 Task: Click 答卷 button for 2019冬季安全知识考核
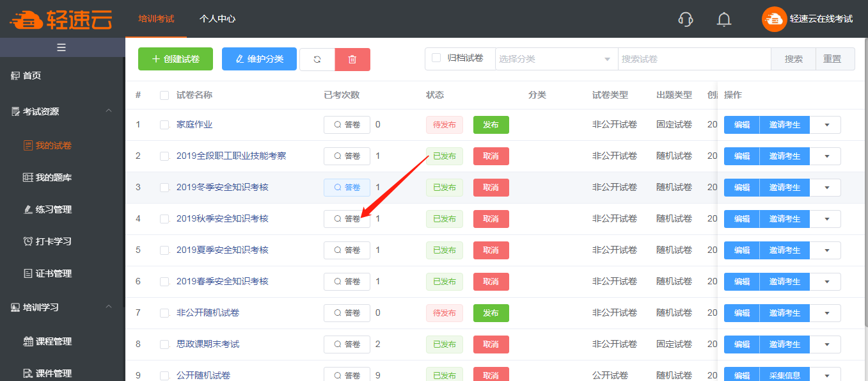tap(347, 188)
